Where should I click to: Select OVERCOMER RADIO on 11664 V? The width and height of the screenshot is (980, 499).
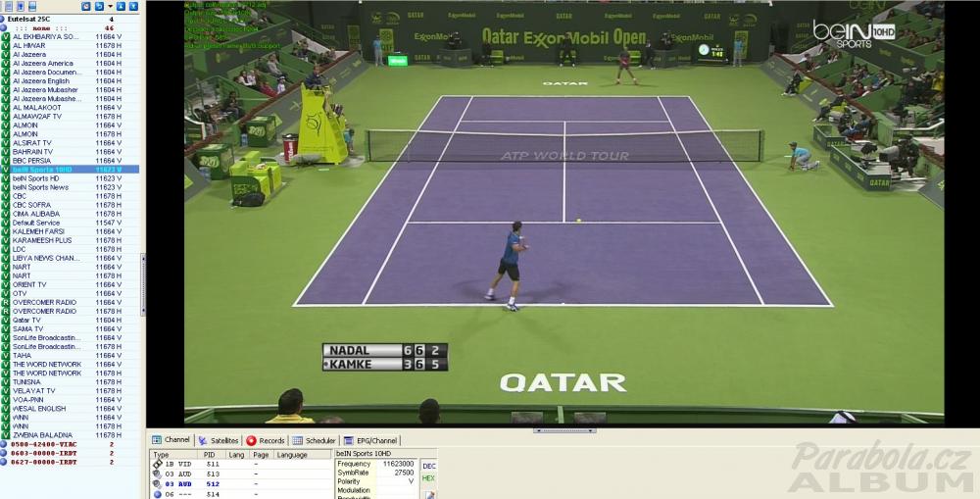tap(70, 302)
